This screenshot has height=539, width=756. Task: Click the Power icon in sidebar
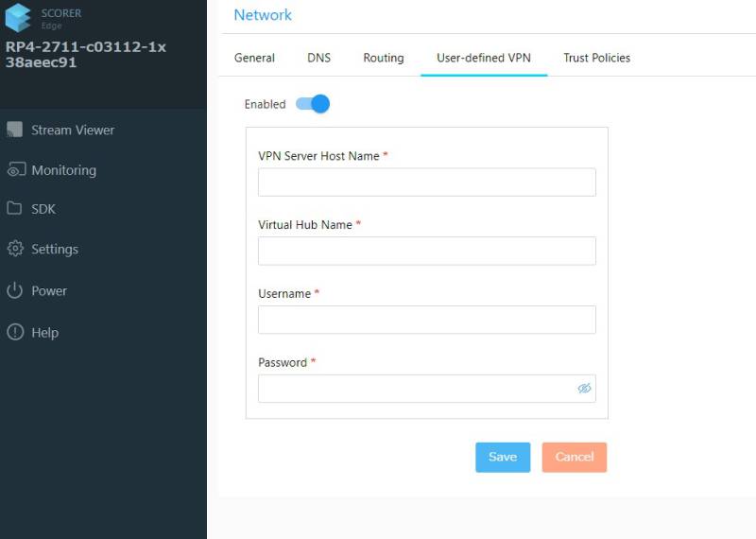(x=14, y=290)
